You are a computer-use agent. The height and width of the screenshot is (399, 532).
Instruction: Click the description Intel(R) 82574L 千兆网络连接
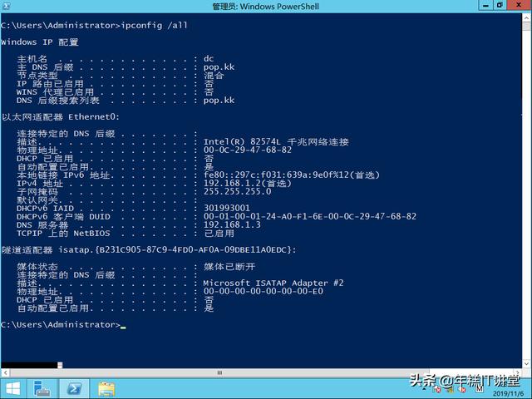pos(276,142)
